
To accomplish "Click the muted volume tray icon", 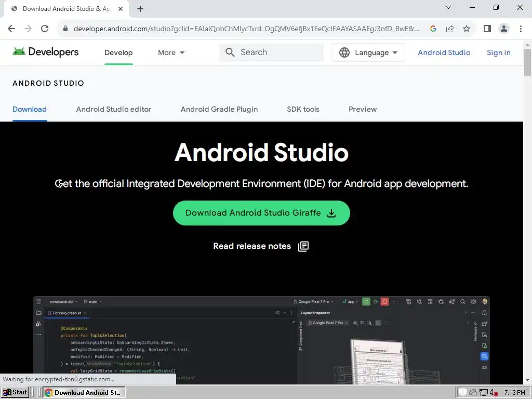I will pyautogui.click(x=494, y=393).
